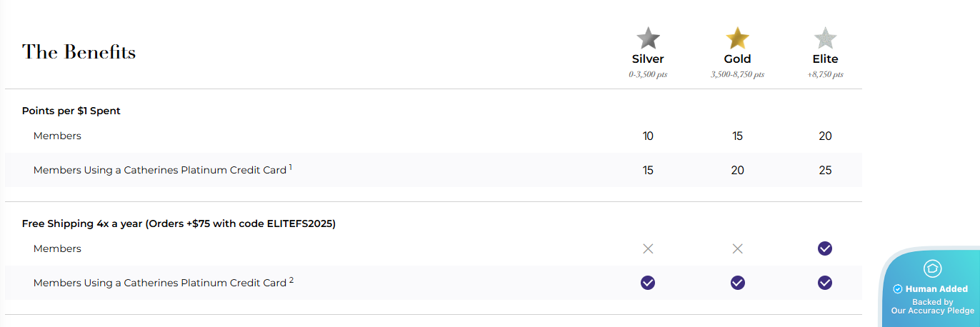
Task: Click Gold members free shipping X mark
Action: (737, 248)
